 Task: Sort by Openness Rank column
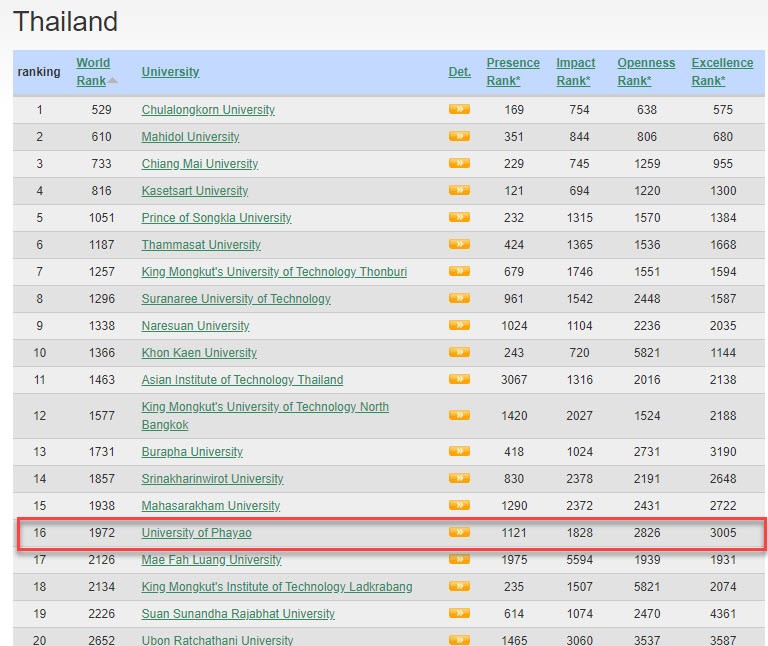coord(646,72)
